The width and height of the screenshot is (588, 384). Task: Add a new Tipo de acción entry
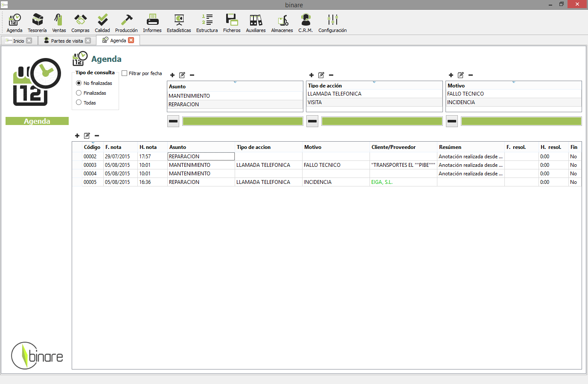click(x=311, y=75)
